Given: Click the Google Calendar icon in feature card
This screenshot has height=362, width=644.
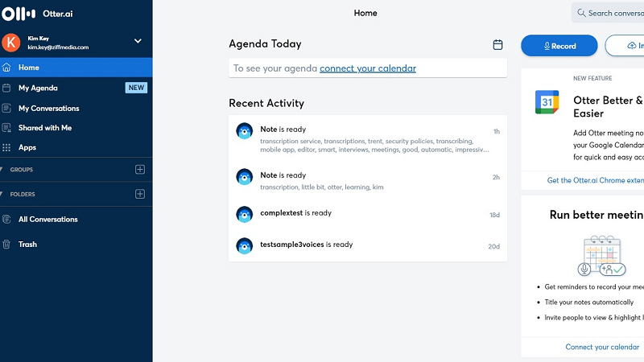Looking at the screenshot, I should click(x=547, y=102).
